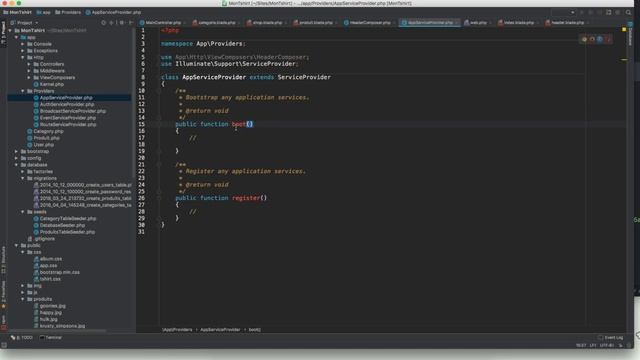Expand the Controllers folder
The width and height of the screenshot is (640, 360).
pyautogui.click(x=29, y=64)
